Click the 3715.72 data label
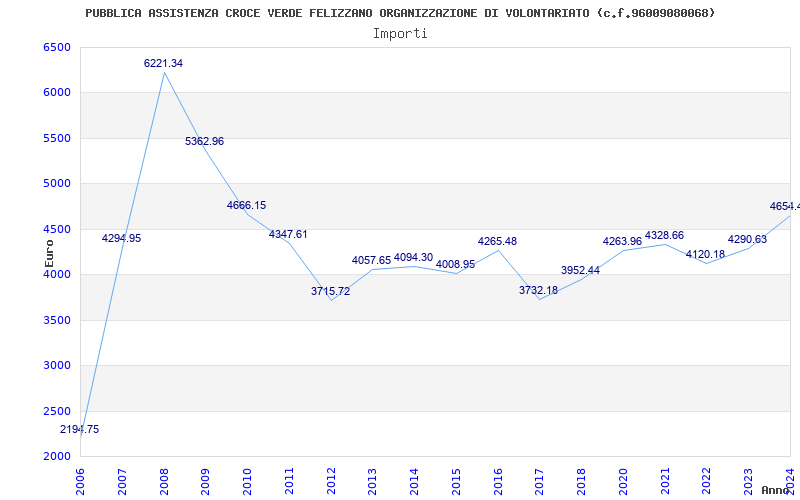 (x=331, y=291)
